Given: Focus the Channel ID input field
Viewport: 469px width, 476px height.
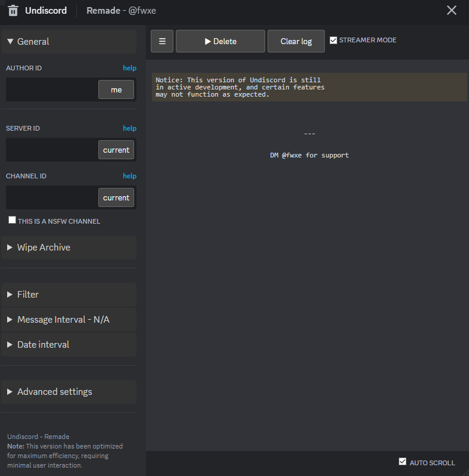Looking at the screenshot, I should point(52,197).
